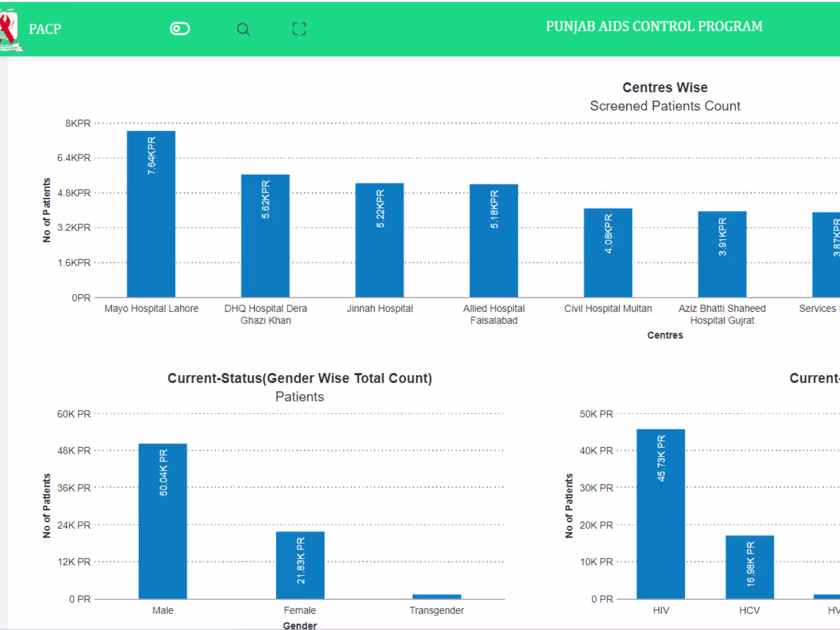Open the PACP home link
Viewport: 840px width, 630px height.
tap(45, 29)
